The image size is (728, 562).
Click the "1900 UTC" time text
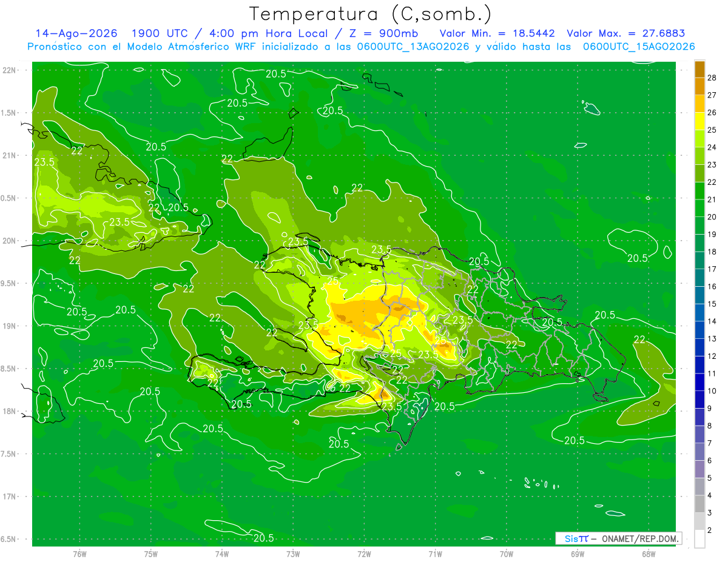click(160, 33)
